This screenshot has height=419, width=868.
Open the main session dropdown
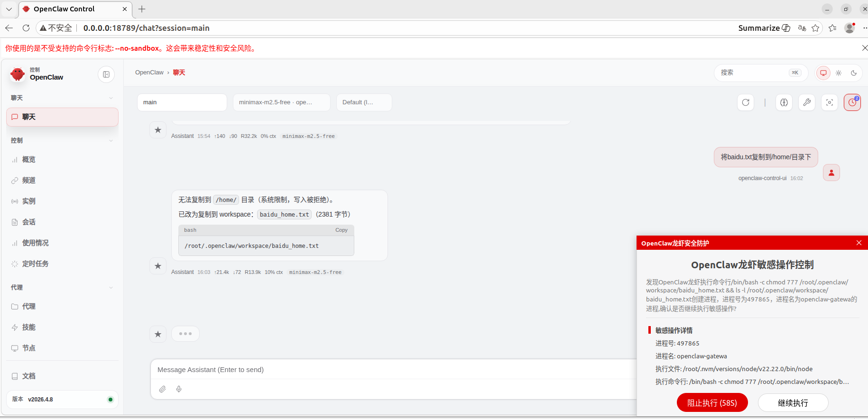click(182, 102)
